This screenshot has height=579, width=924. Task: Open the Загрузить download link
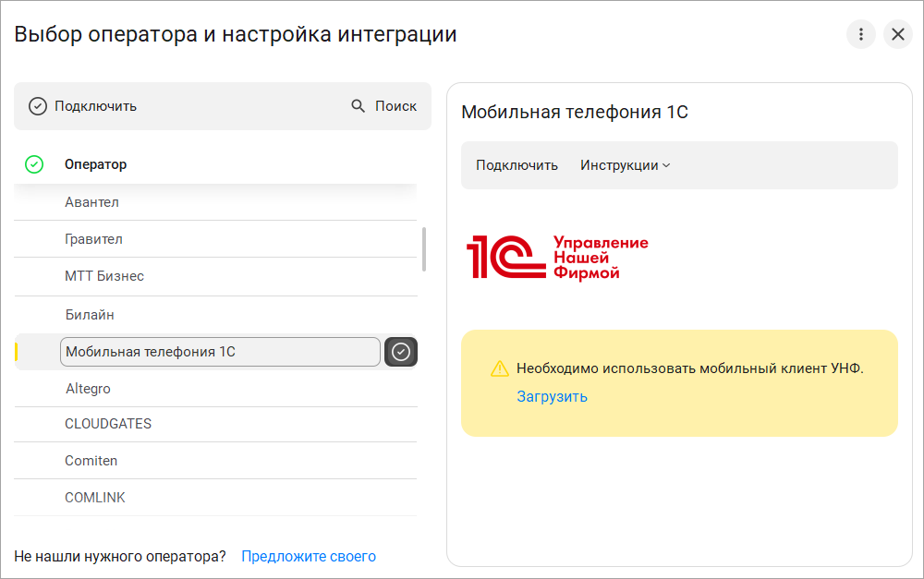[x=553, y=396]
